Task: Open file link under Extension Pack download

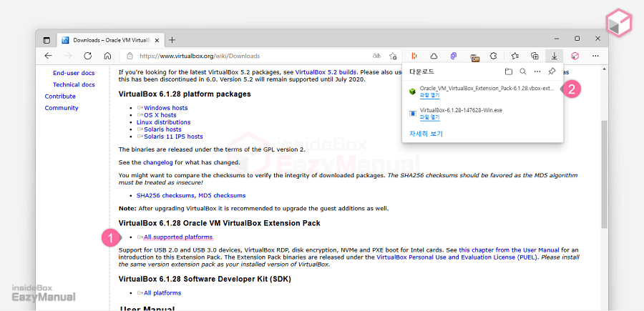Action: click(x=429, y=96)
